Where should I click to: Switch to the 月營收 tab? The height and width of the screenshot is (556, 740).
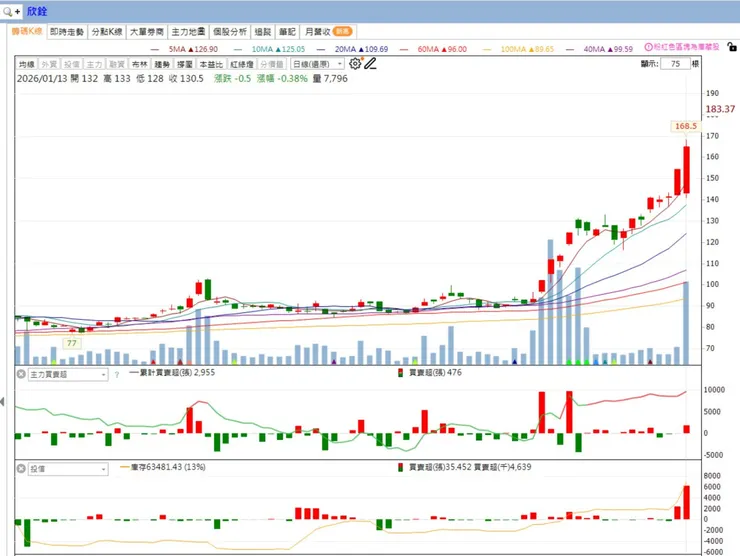click(328, 32)
